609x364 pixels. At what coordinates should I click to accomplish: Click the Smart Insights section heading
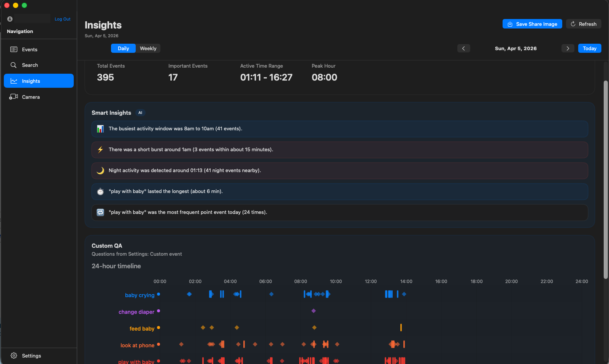111,113
